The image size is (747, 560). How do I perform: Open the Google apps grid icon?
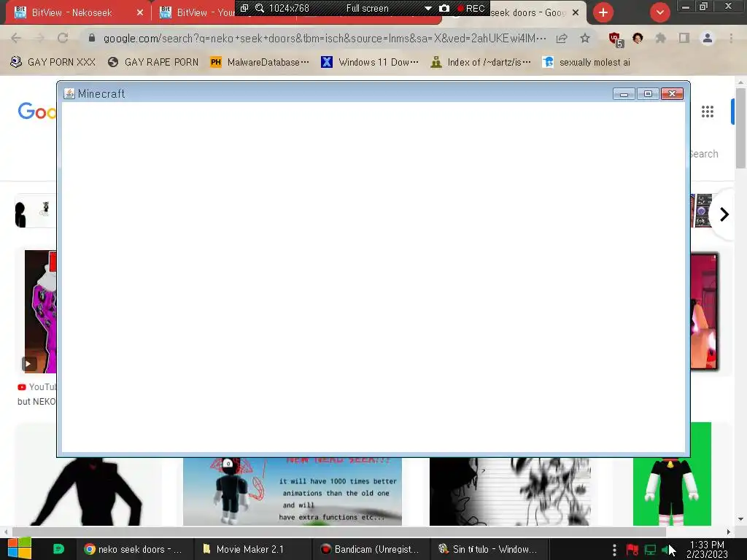point(708,112)
